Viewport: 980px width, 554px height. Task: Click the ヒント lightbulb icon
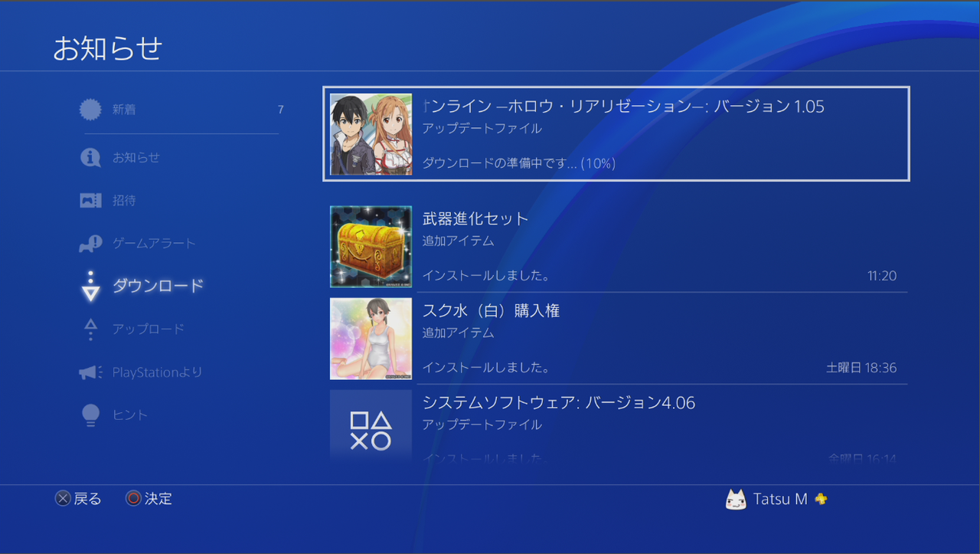coord(90,415)
